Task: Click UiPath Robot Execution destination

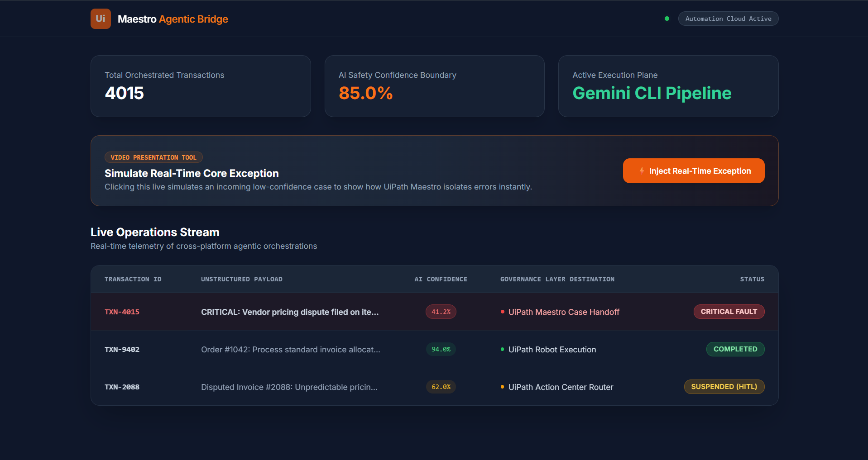Action: tap(552, 349)
